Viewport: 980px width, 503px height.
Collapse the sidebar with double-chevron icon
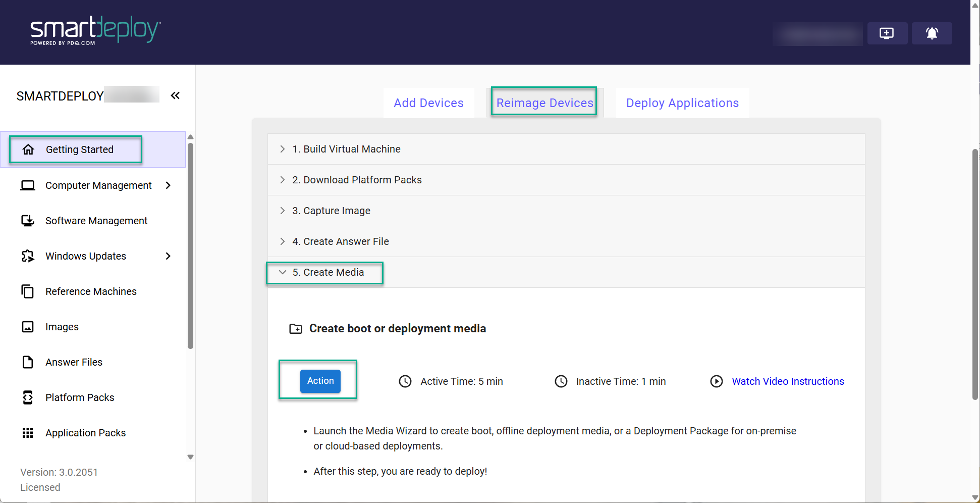(175, 95)
